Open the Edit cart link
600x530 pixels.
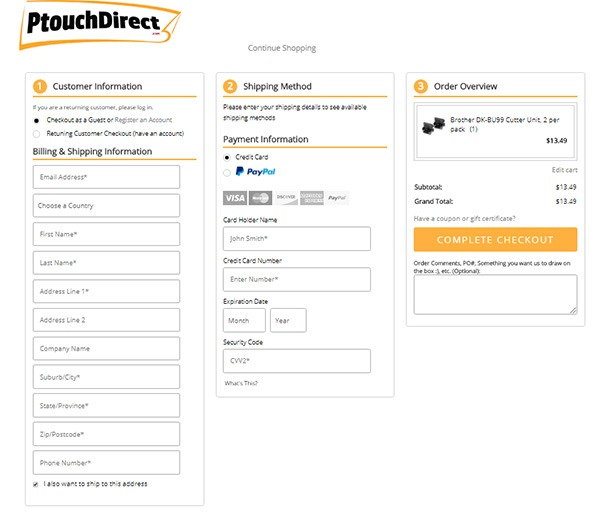pos(564,170)
